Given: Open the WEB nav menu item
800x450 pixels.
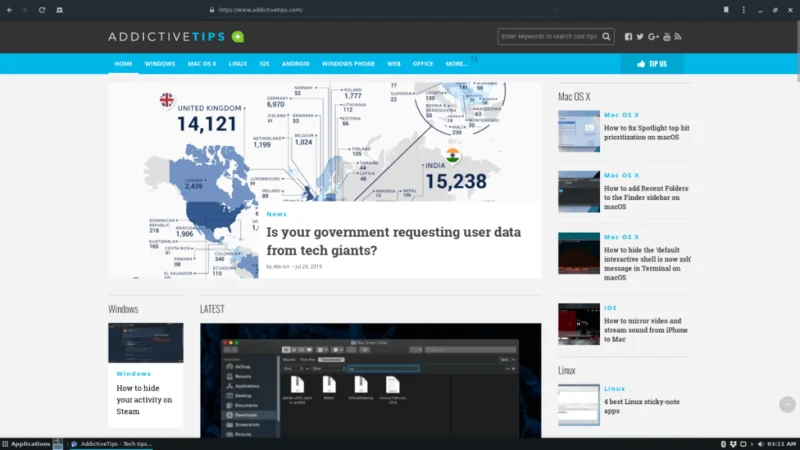Looking at the screenshot, I should [393, 64].
